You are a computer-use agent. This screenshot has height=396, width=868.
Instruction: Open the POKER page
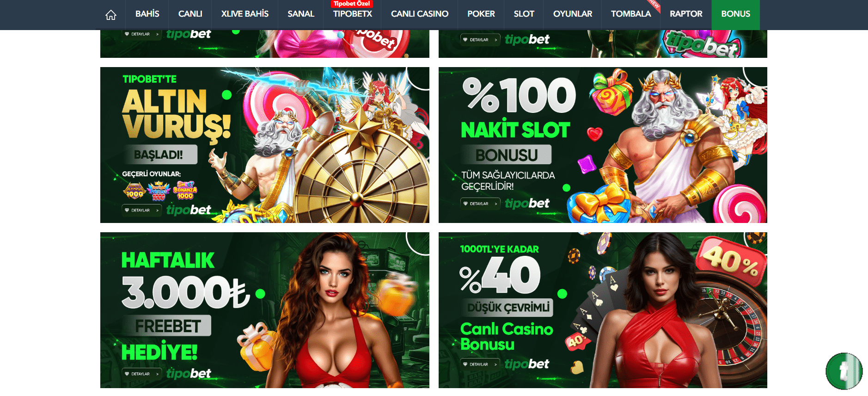pyautogui.click(x=481, y=14)
